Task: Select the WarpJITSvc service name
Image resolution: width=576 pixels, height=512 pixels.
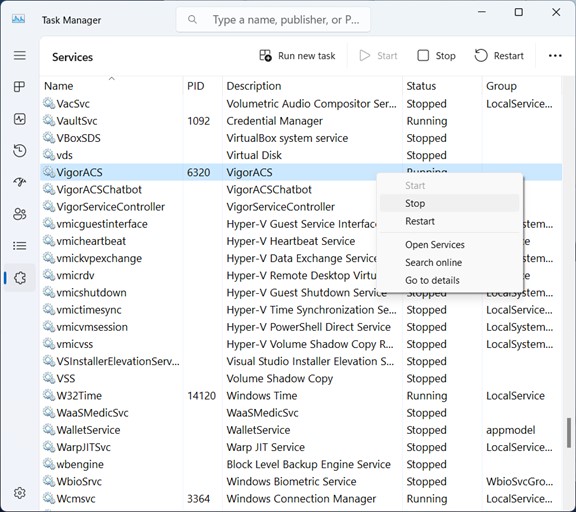Action: [x=83, y=447]
